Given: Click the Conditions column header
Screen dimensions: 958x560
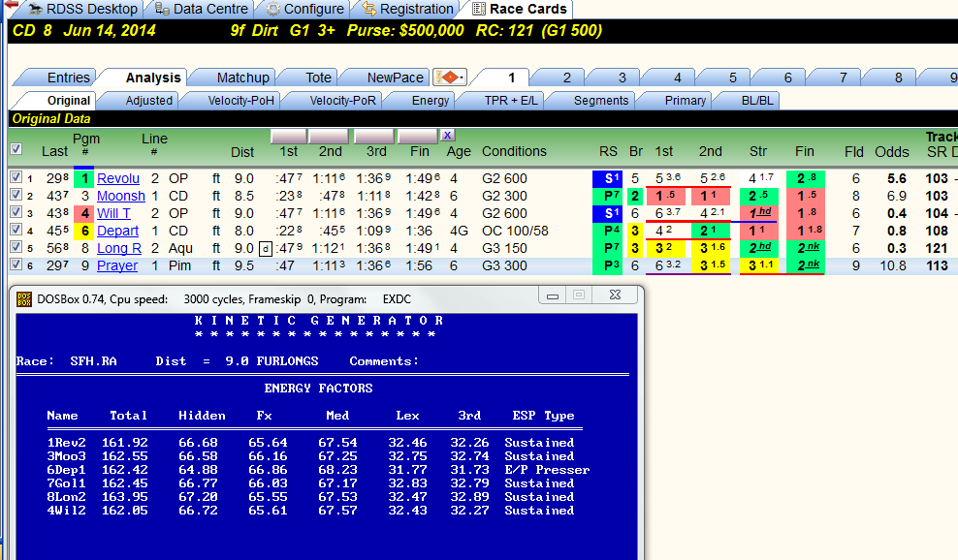Looking at the screenshot, I should [x=514, y=151].
